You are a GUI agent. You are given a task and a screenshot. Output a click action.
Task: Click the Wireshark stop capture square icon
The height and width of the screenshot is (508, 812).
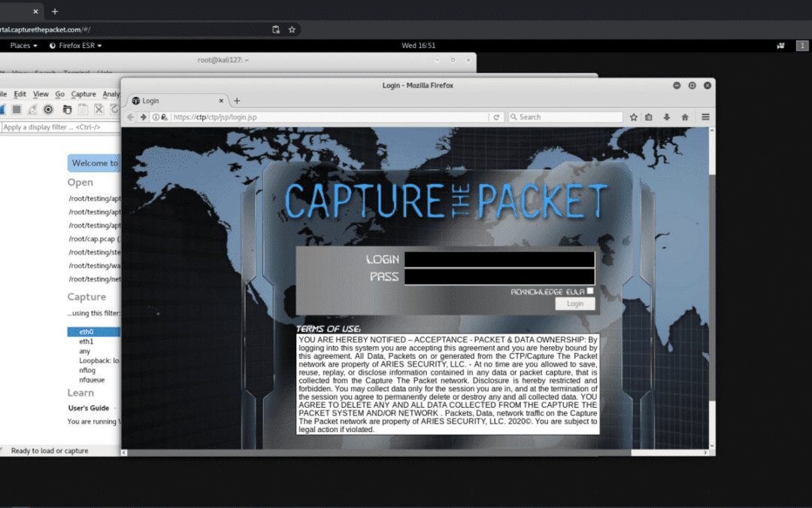(x=16, y=110)
